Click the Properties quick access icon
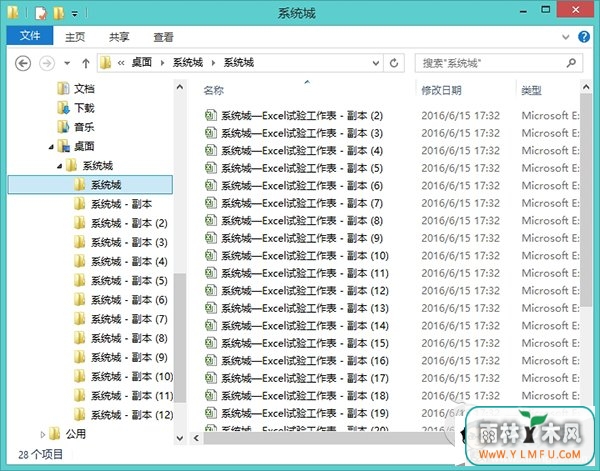The width and height of the screenshot is (600, 471). click(41, 13)
